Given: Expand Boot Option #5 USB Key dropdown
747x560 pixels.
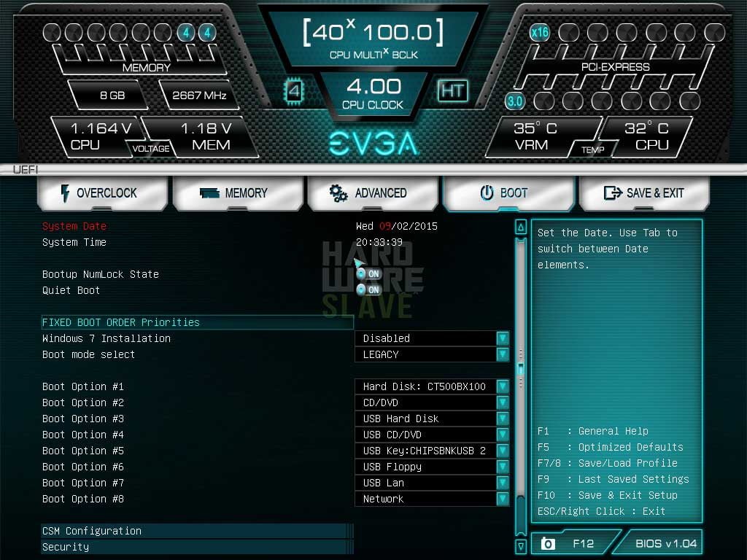Looking at the screenshot, I should (432, 451).
